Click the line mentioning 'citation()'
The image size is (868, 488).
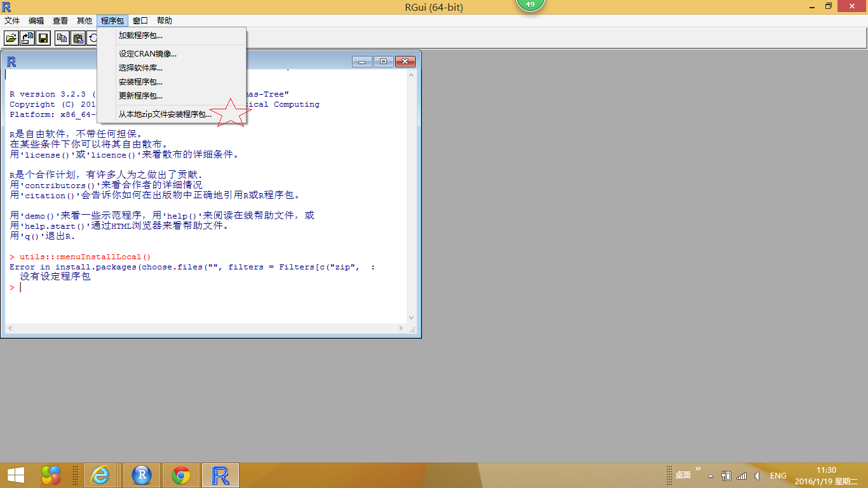154,196
